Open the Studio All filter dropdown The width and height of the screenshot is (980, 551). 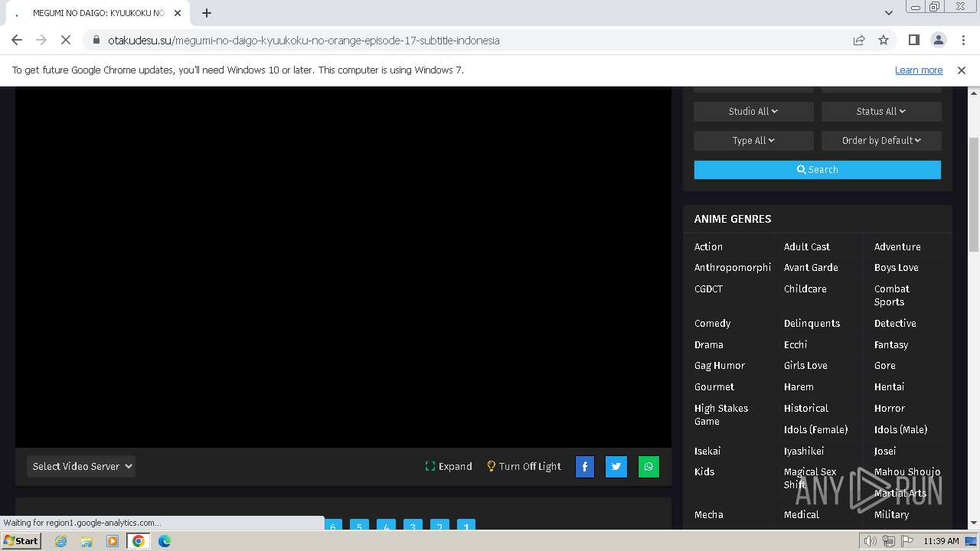(x=753, y=111)
